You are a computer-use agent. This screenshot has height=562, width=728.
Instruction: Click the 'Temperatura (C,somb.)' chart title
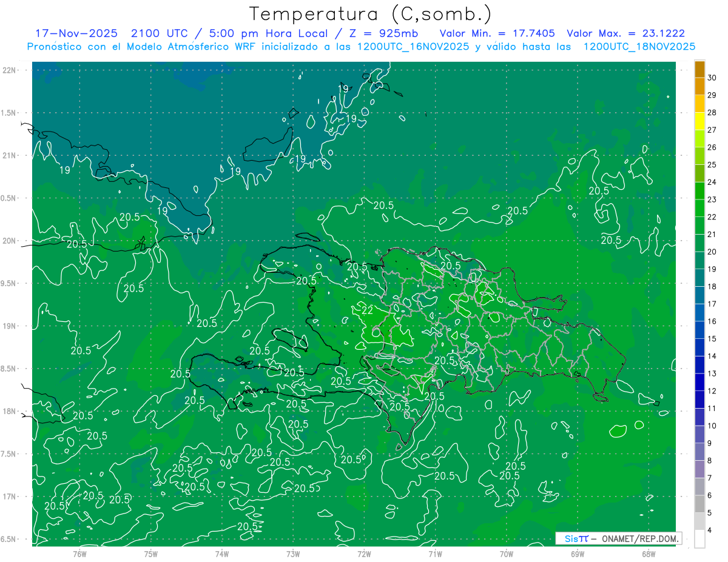(x=370, y=13)
